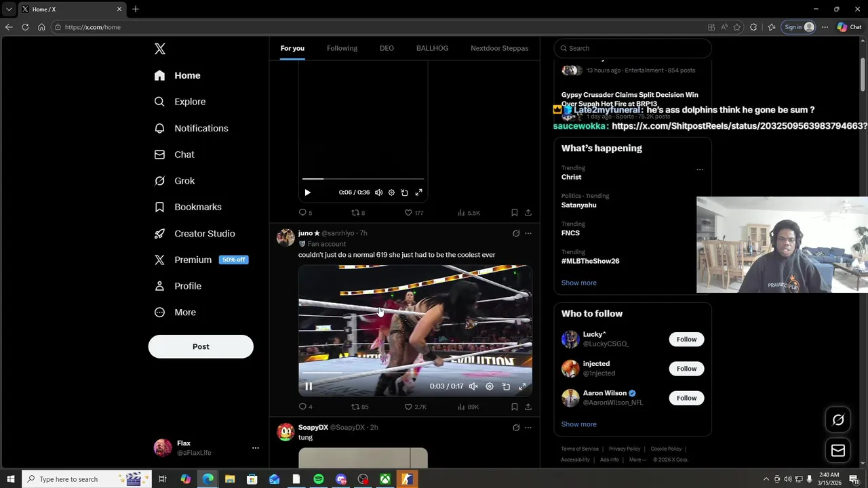Open Windows Start menu
868x488 pixels.
pyautogui.click(x=10, y=479)
